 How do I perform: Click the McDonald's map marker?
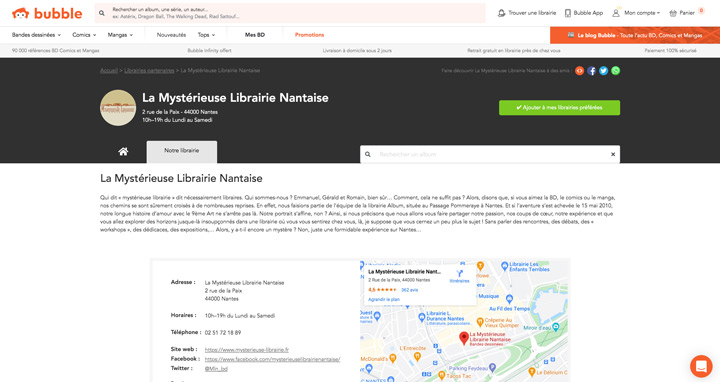click(393, 359)
